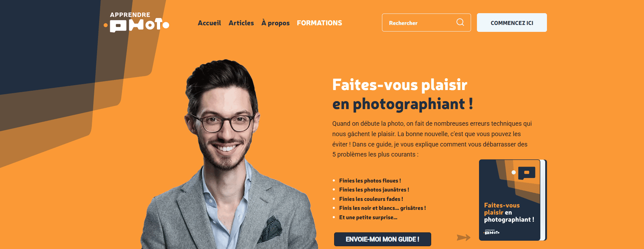Click the small logo on the book cover
The height and width of the screenshot is (249, 644).
tap(492, 232)
